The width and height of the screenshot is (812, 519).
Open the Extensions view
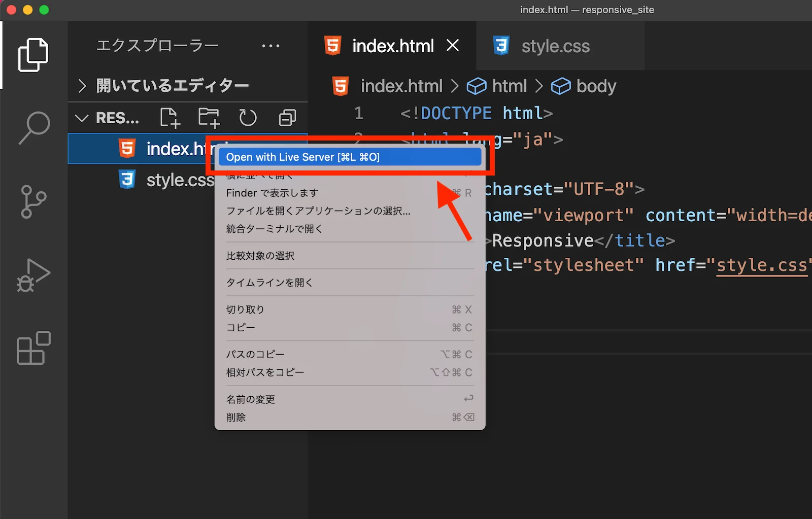[x=33, y=349]
